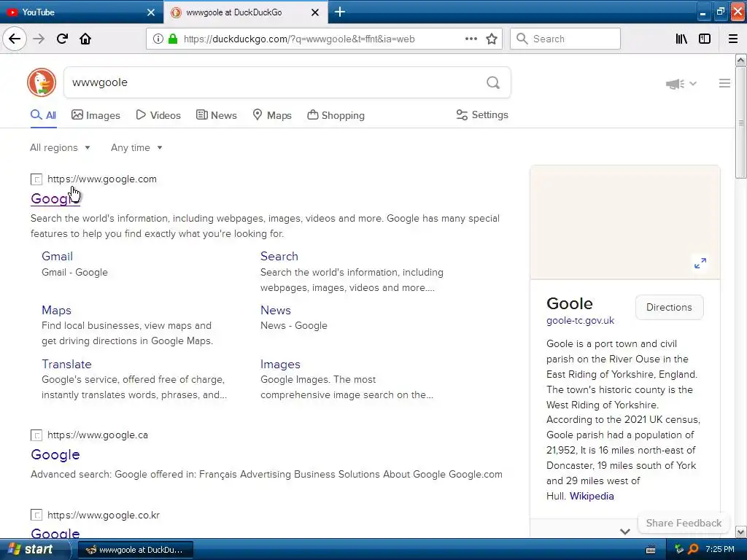Click the page vertical scrollbar thumb
This screenshot has height=560, width=747.
(740, 122)
